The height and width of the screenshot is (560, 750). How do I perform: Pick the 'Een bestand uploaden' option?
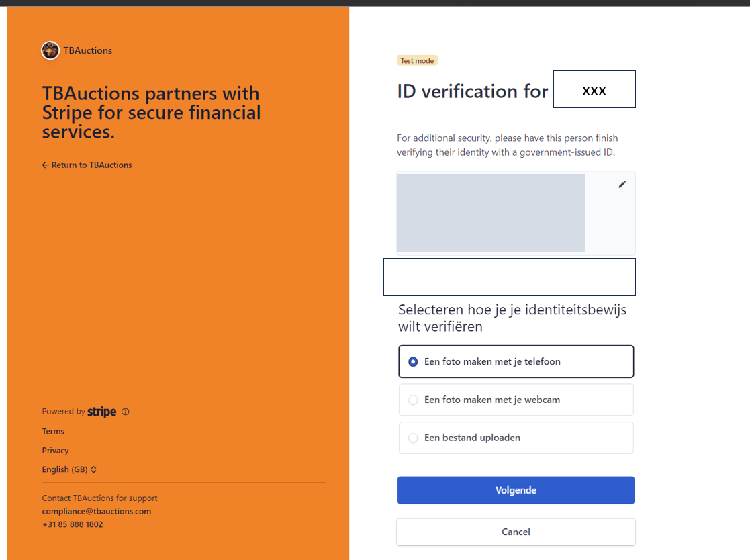tap(516, 438)
